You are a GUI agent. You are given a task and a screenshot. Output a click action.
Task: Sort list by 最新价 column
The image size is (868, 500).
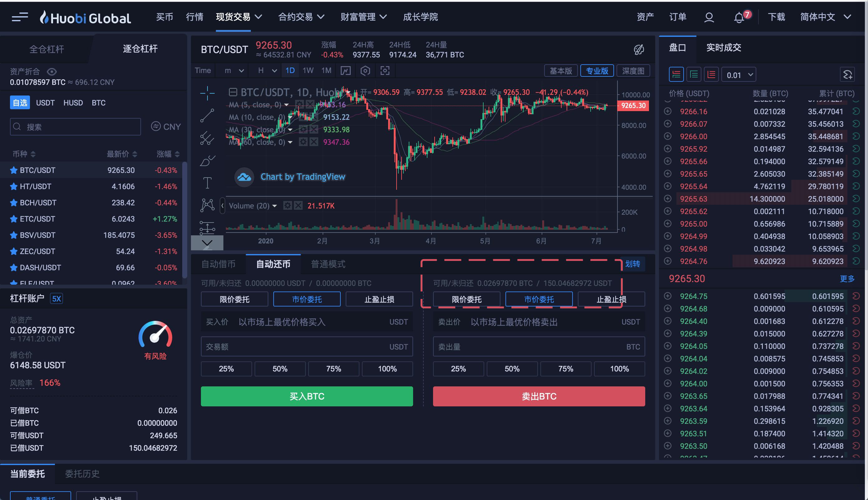tap(122, 154)
